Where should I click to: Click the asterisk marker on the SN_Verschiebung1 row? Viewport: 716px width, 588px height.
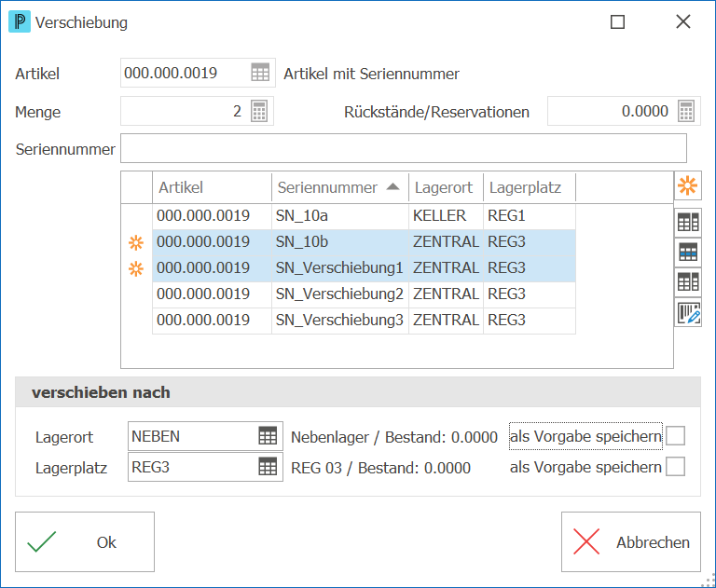[x=136, y=268]
